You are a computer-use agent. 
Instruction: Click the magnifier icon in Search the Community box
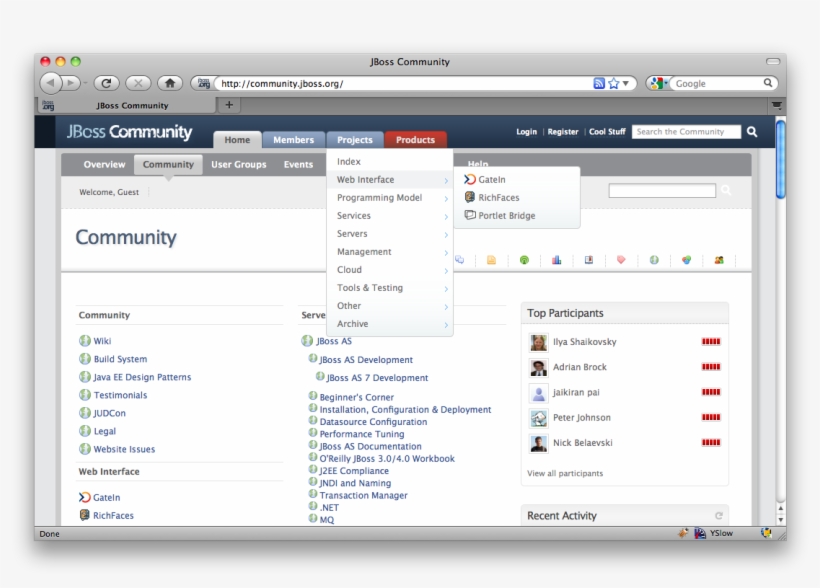click(x=751, y=131)
